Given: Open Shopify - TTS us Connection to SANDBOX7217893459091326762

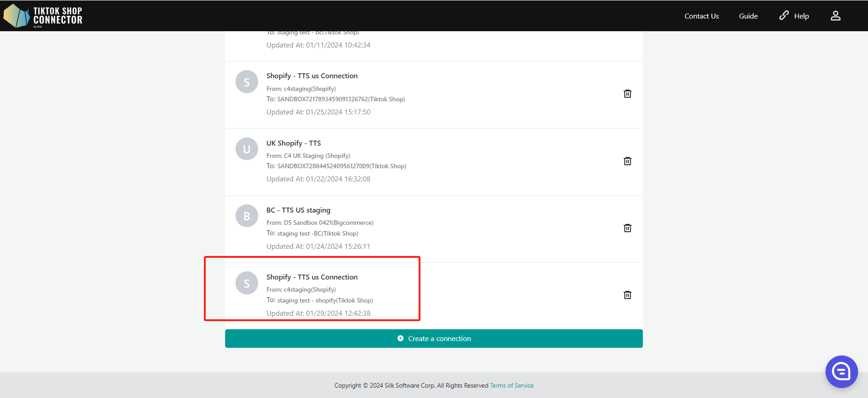Looking at the screenshot, I should pos(311,76).
